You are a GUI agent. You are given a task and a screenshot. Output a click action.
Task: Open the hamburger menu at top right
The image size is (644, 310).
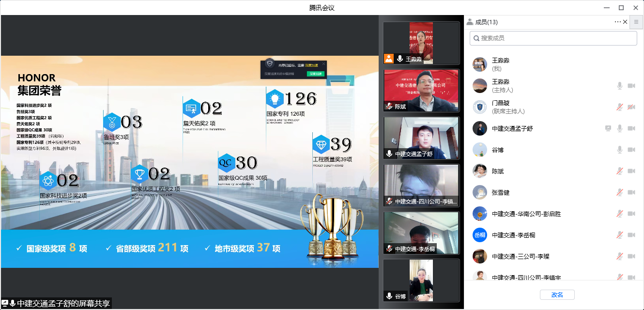coord(636,22)
